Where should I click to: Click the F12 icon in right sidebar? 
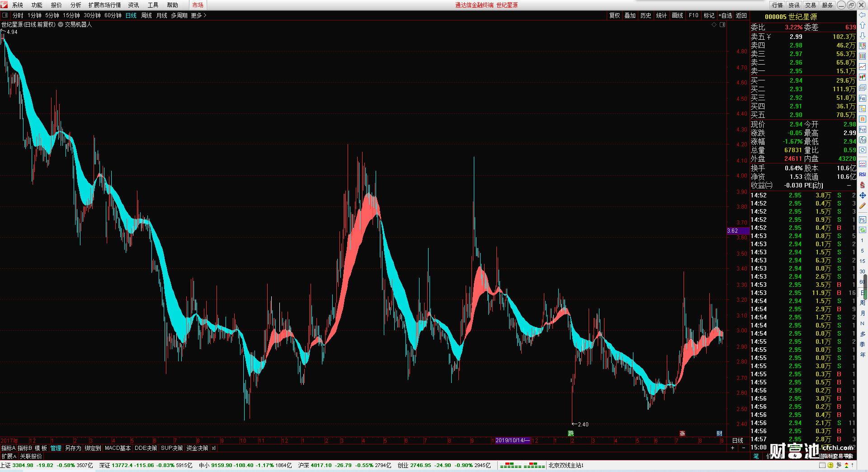(x=862, y=130)
